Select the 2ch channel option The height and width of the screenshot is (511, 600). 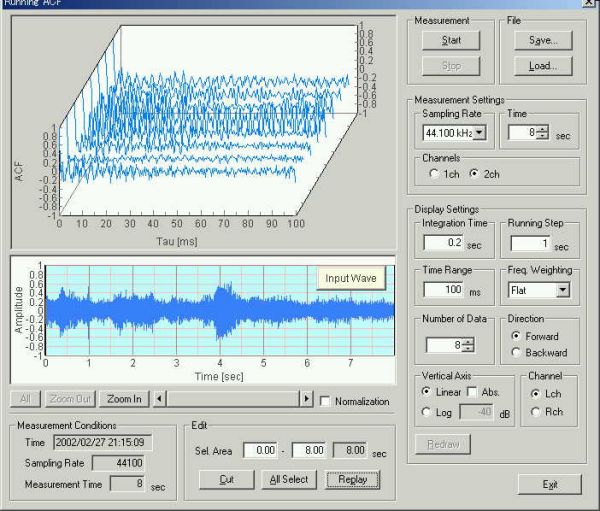(474, 174)
